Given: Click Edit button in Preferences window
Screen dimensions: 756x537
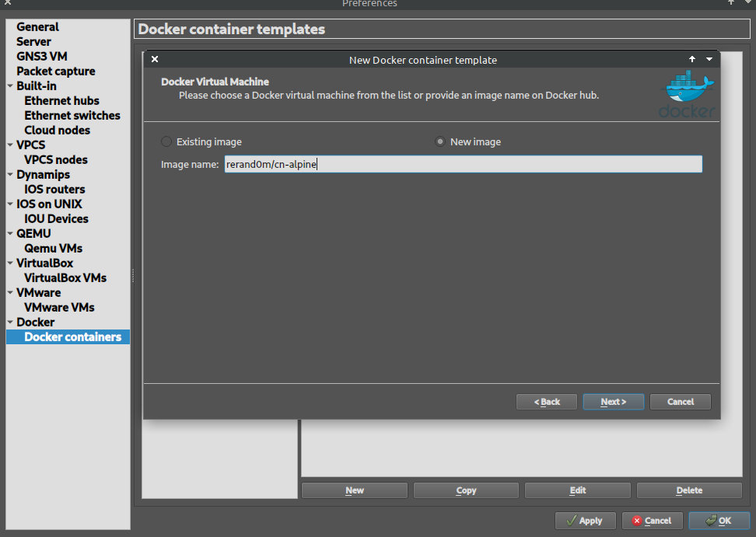Looking at the screenshot, I should 578,490.
